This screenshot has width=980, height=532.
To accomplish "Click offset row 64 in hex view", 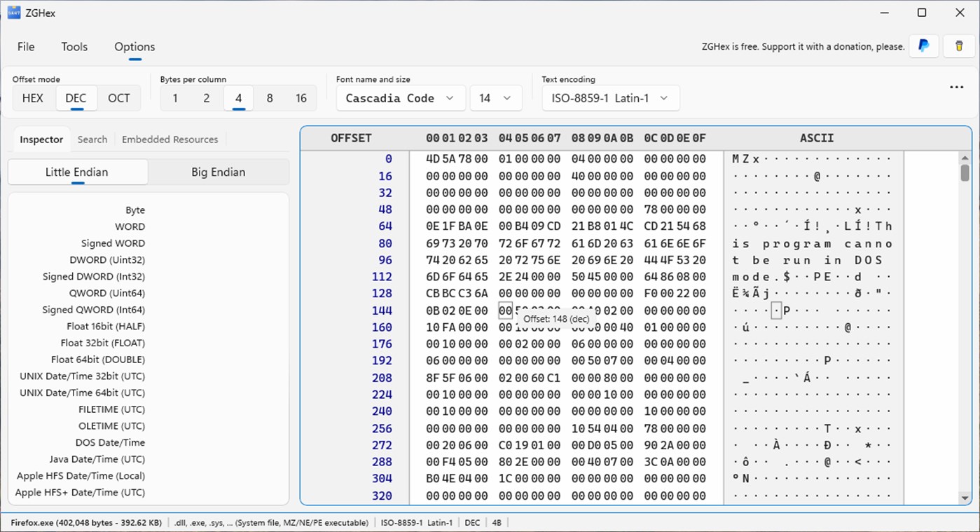I will click(x=385, y=226).
